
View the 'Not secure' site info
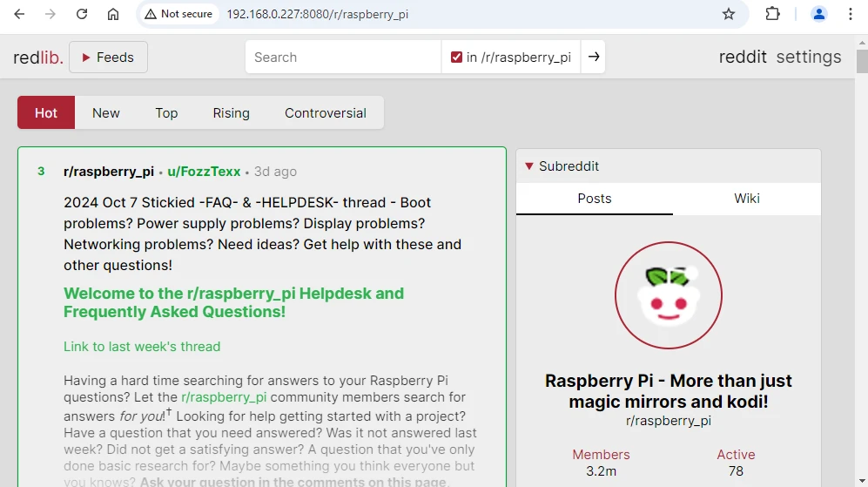178,14
